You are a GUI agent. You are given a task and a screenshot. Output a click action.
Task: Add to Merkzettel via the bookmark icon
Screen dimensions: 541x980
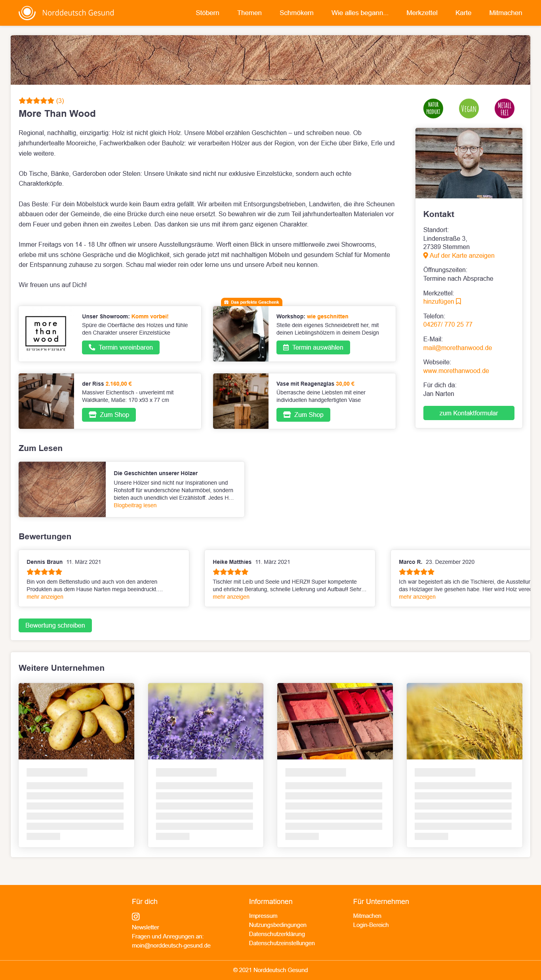pos(458,301)
